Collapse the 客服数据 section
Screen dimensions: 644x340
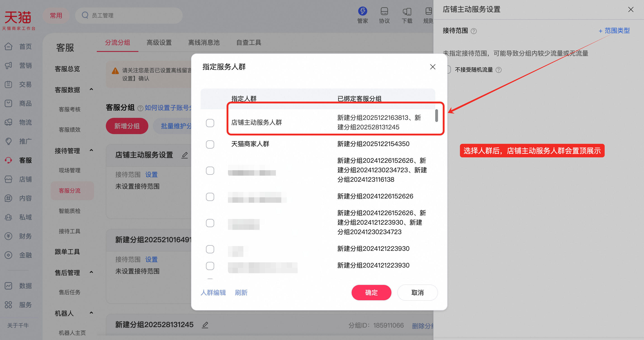click(x=91, y=89)
